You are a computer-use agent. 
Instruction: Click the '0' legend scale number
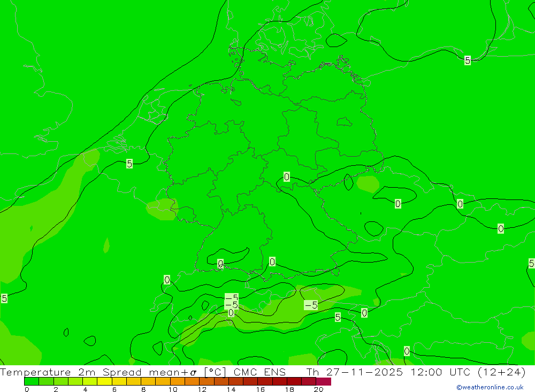tap(27, 389)
